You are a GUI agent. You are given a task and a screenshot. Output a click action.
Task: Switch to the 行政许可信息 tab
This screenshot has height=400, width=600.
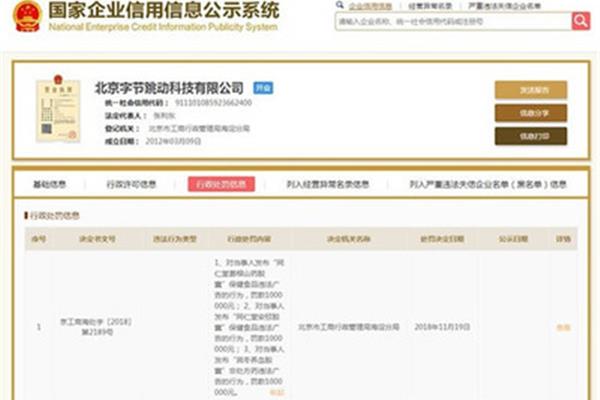point(131,184)
